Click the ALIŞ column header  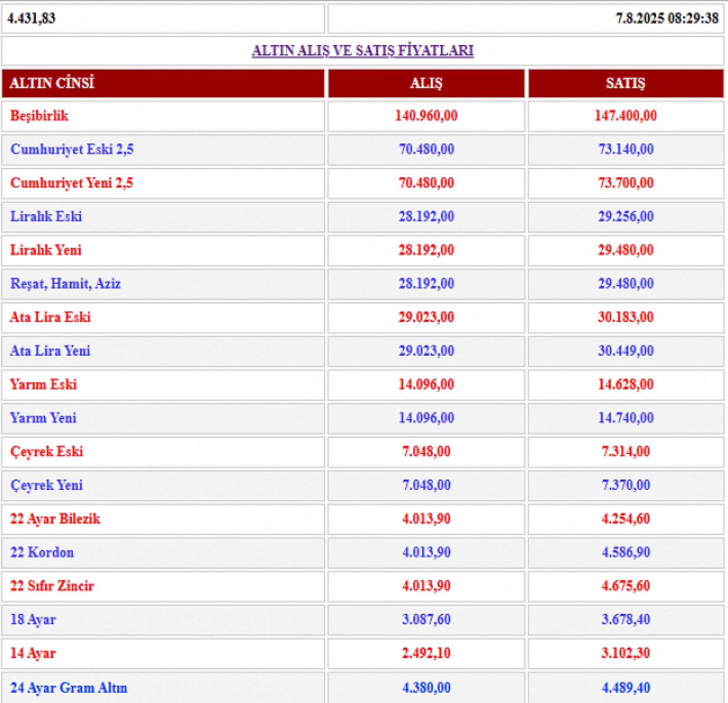click(426, 83)
